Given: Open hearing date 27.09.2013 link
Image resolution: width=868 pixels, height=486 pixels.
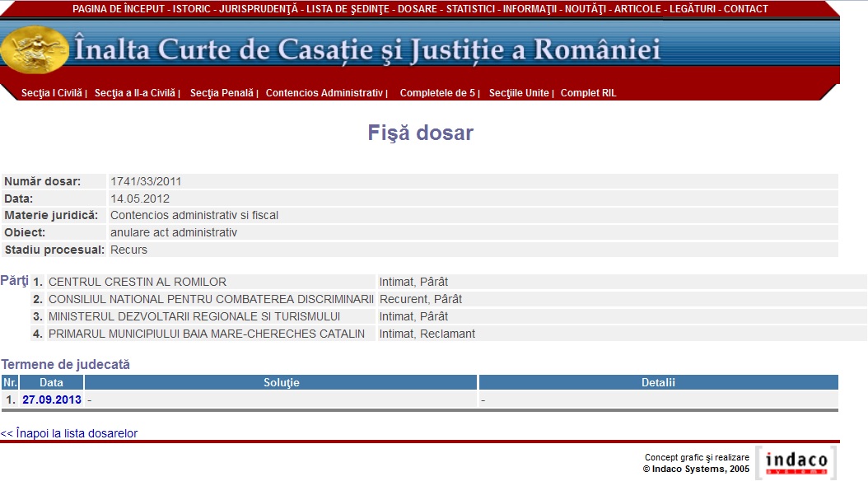Looking at the screenshot, I should click(52, 400).
